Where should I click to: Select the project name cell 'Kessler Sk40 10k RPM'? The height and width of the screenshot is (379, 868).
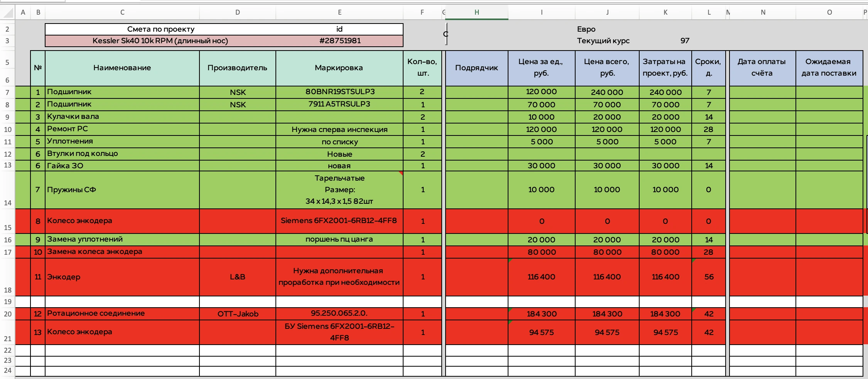(x=160, y=41)
